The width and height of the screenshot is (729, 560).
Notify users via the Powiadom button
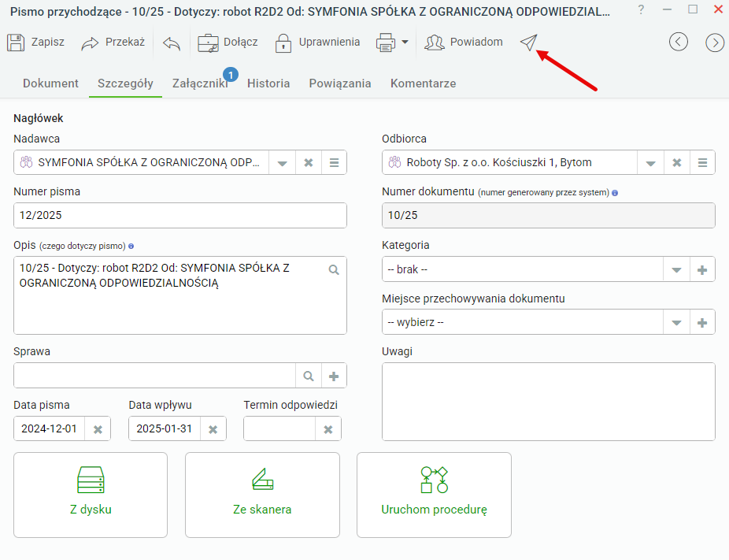464,43
